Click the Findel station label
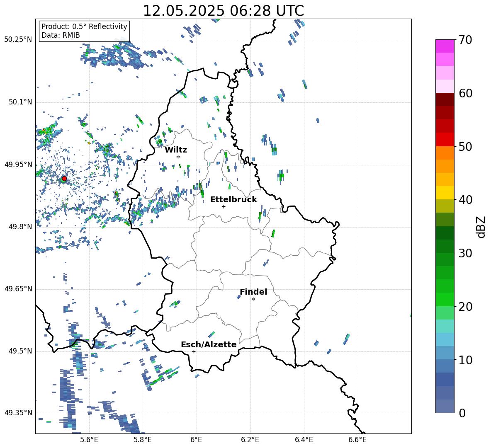Viewport: 491px width, 448px height. coord(253,292)
